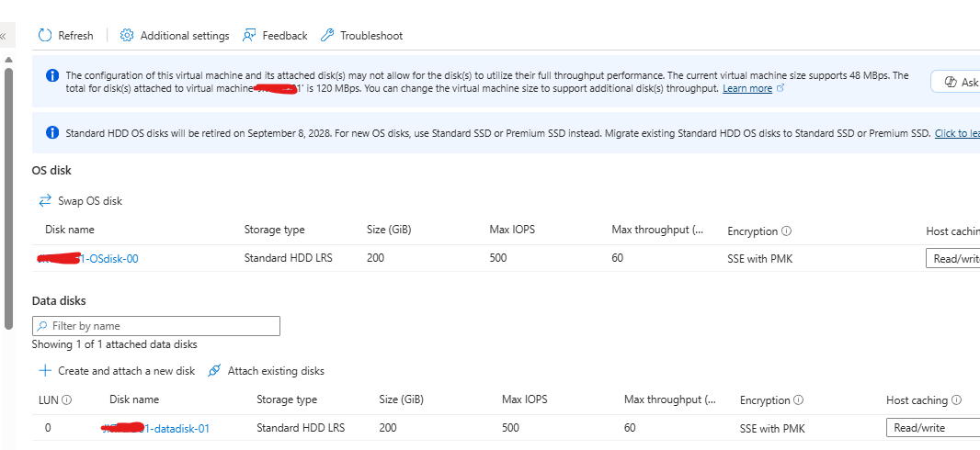Viewport: 980px width, 450px height.
Task: Click LUN value 0 in data disk row
Action: pos(48,428)
